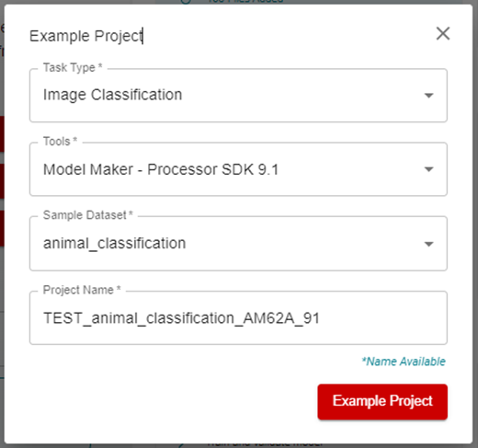Image resolution: width=478 pixels, height=448 pixels.
Task: Open the Tools dropdown arrow
Action: (x=428, y=169)
